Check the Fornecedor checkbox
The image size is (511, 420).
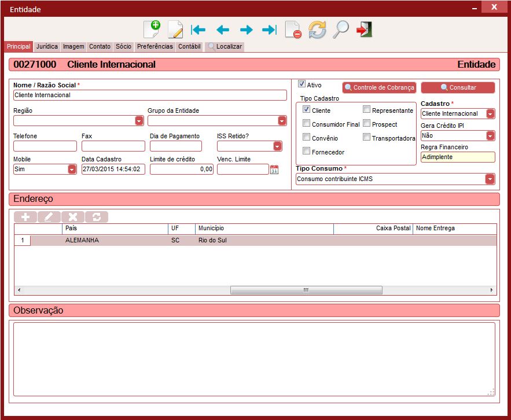pos(306,151)
